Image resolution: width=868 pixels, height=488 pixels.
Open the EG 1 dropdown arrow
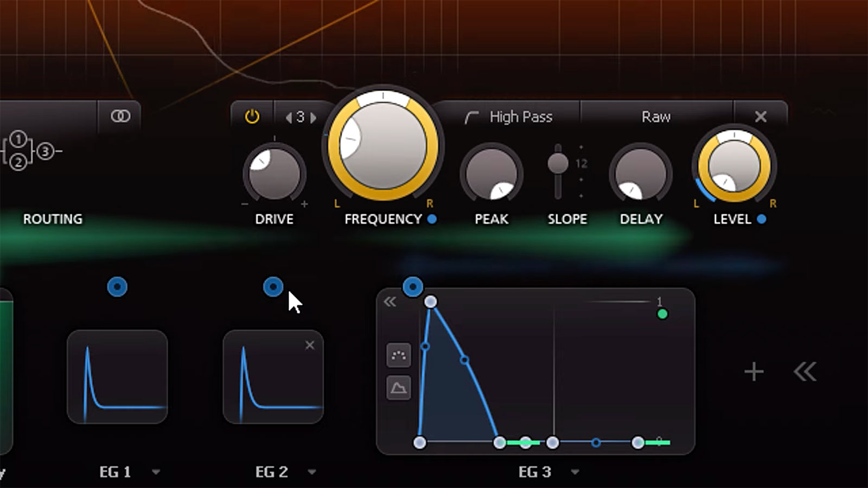pyautogui.click(x=156, y=472)
